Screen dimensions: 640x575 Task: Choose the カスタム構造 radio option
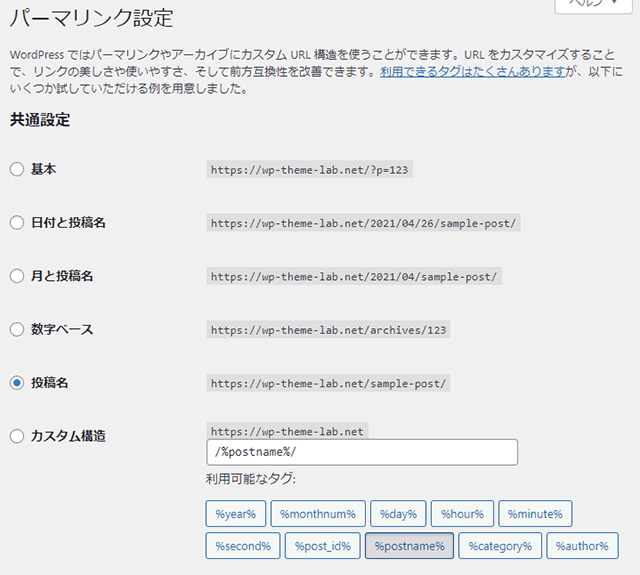point(17,436)
